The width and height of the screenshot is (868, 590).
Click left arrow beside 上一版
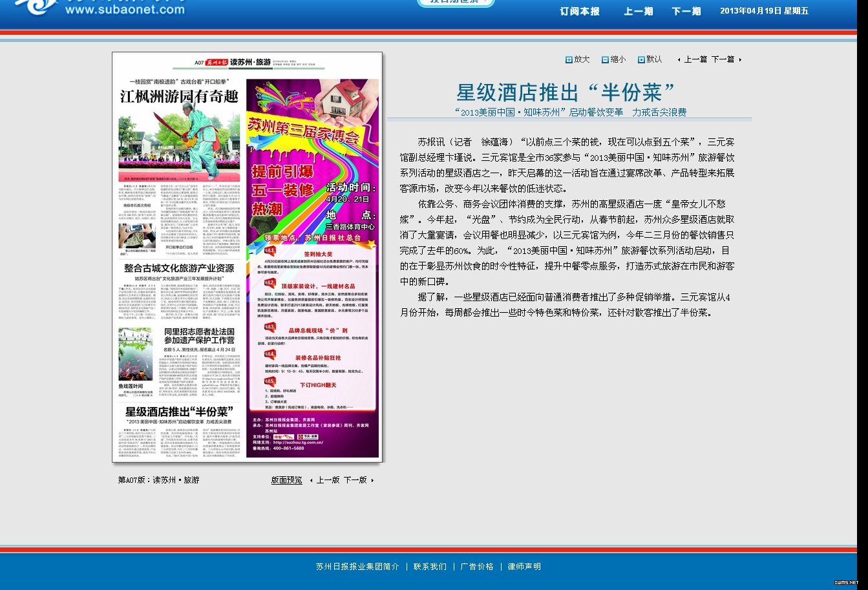[311, 480]
